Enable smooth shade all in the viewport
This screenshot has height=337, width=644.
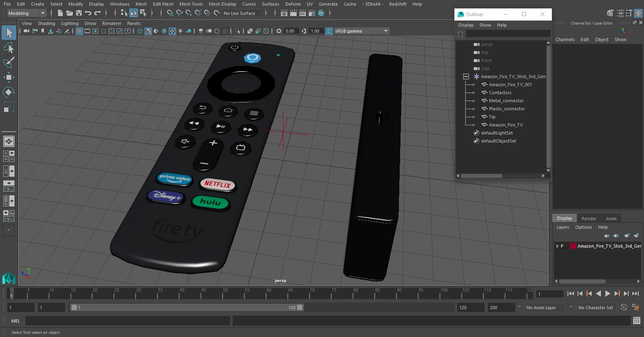148,31
